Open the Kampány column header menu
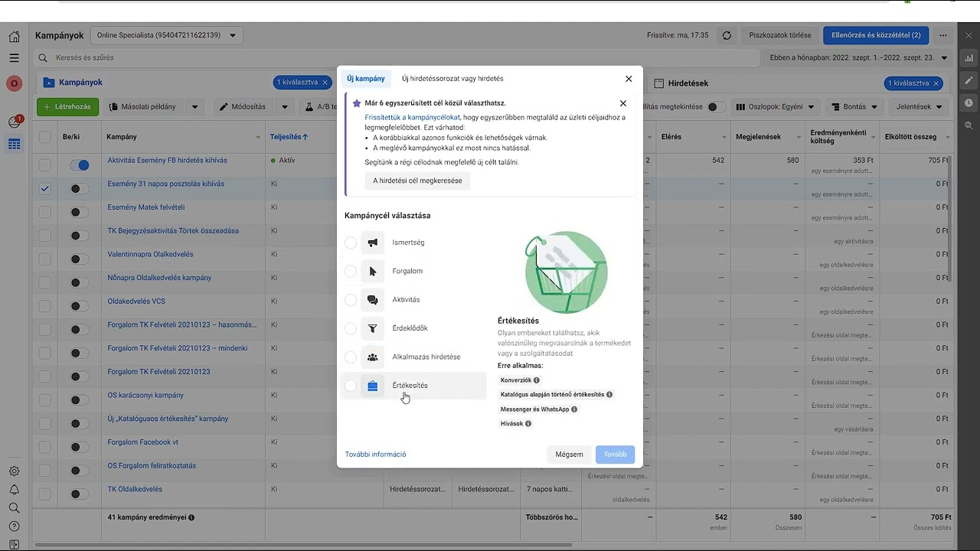Image resolution: width=980 pixels, height=551 pixels. [258, 138]
